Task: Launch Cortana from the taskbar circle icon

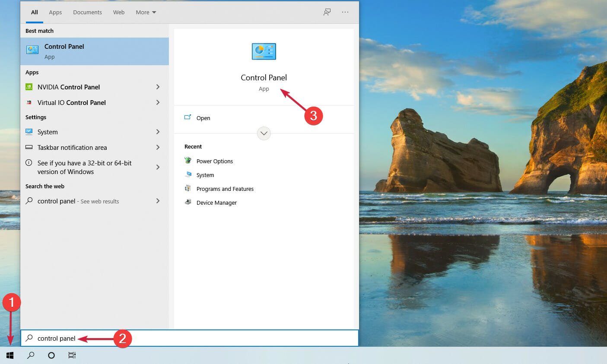Action: pyautogui.click(x=51, y=355)
